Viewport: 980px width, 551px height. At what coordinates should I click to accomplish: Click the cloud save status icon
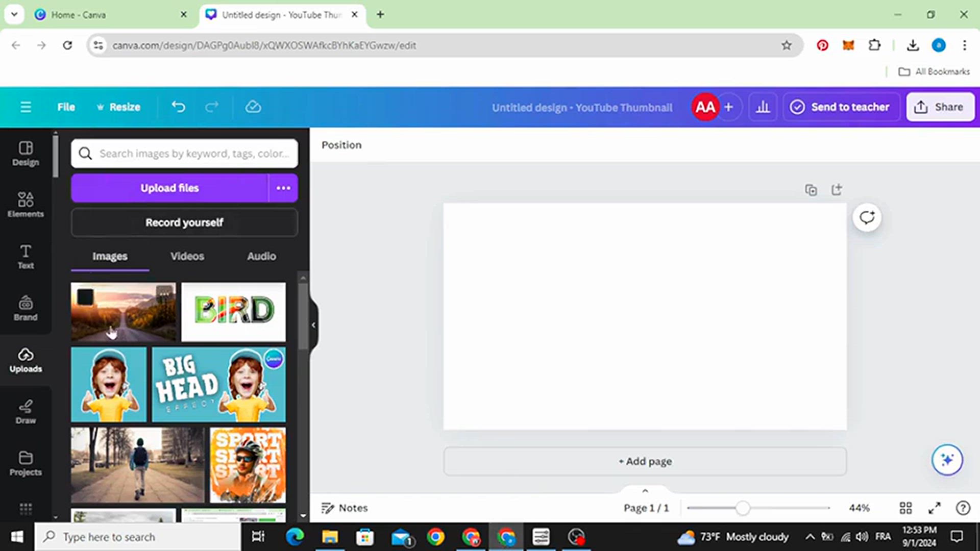pos(253,107)
